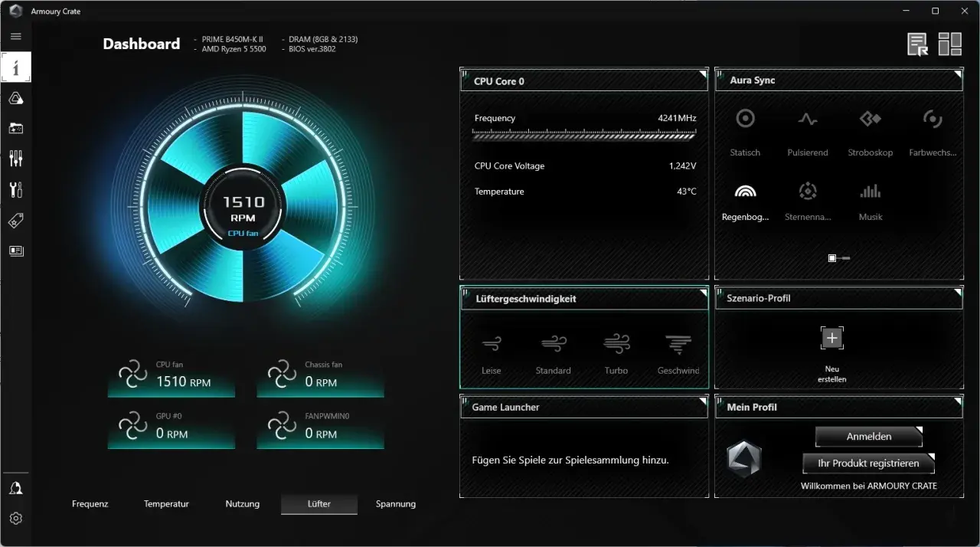Expand the Mein Profil panel corner

(957, 401)
